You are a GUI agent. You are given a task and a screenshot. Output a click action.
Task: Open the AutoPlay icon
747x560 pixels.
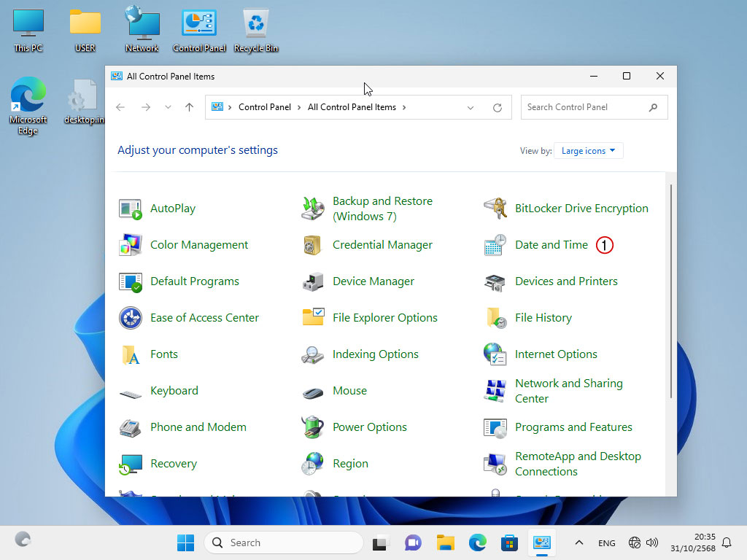[130, 209]
